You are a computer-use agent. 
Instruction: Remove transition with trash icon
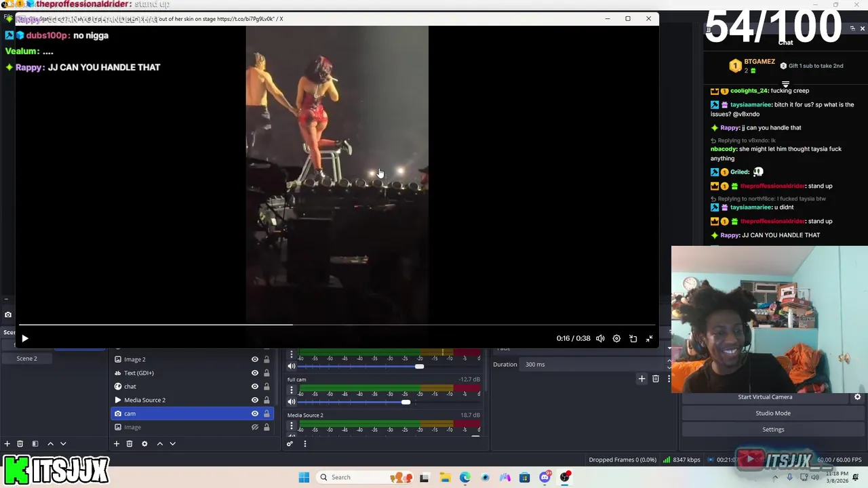656,379
